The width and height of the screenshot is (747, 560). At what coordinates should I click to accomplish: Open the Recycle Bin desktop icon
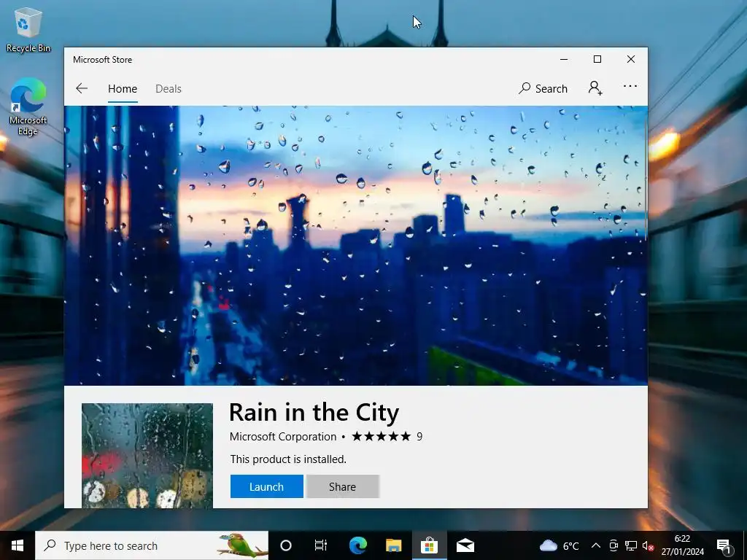(x=28, y=31)
